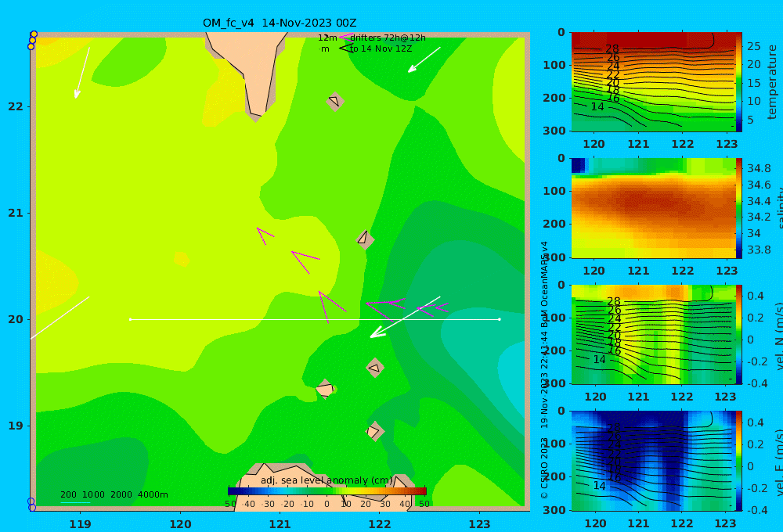The height and width of the screenshot is (532, 783).
Task: Click longitude label 119 on the main map axis
Action: 80,524
